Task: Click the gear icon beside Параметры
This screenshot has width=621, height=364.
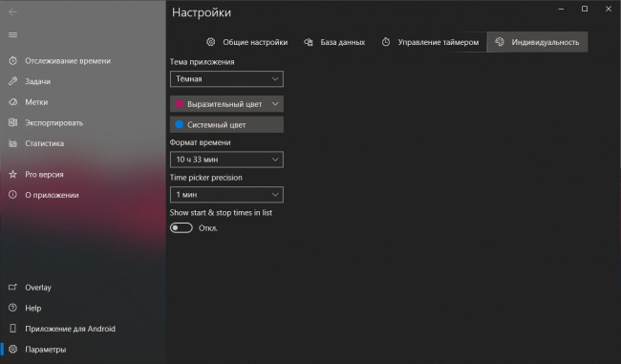Action: [12, 349]
